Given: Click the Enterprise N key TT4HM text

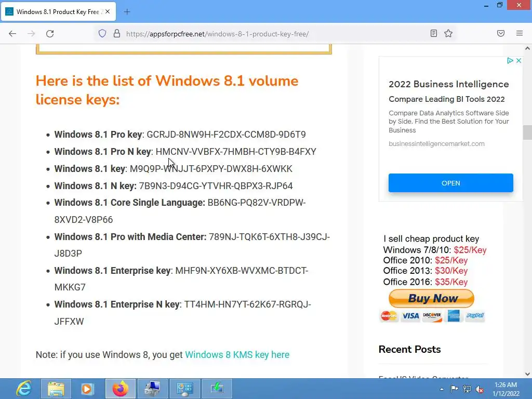Looking at the screenshot, I should 182,313.
